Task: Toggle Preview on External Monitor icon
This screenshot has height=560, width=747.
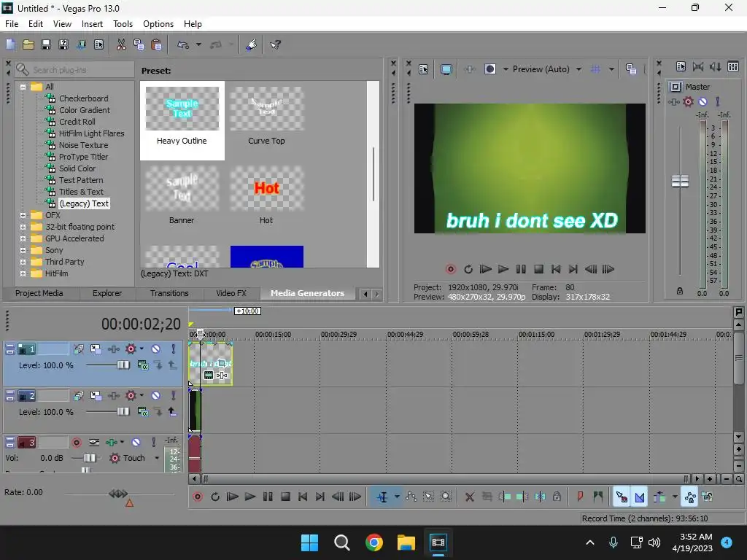Action: coord(446,69)
